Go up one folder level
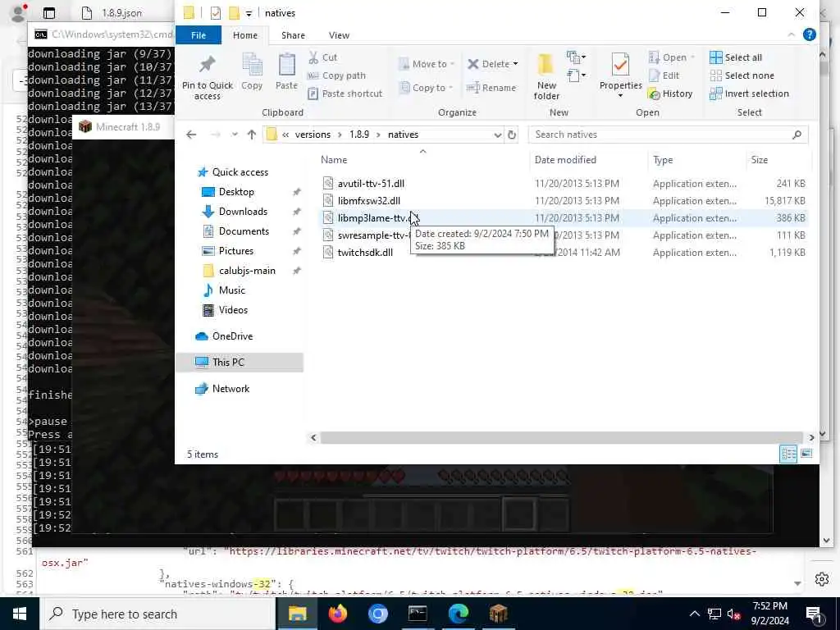840x630 pixels. pos(252,135)
